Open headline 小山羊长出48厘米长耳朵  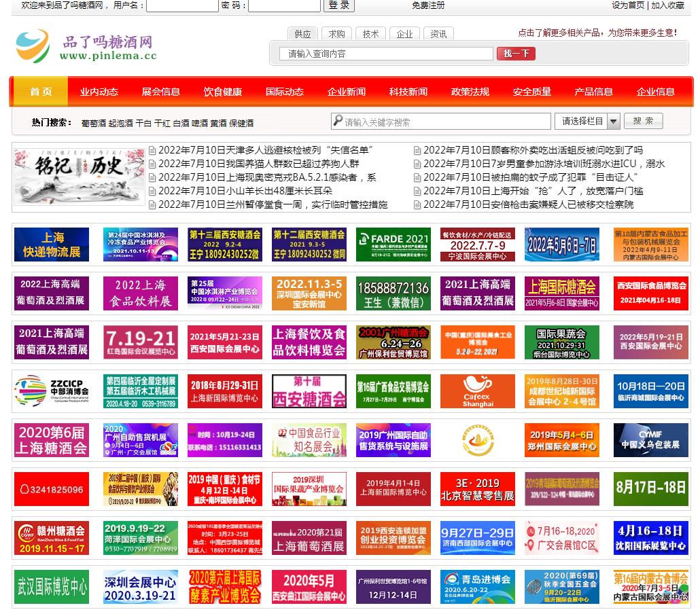(245, 191)
